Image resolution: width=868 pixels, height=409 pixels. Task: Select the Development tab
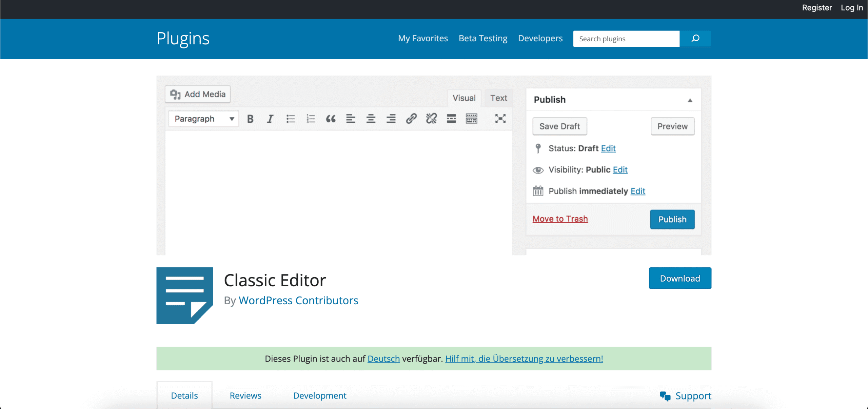click(320, 395)
